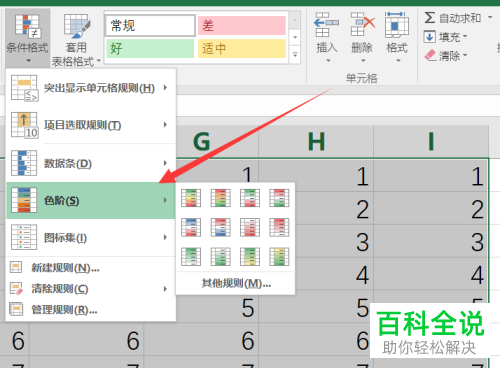Expand the cell styles gallery
Image resolution: width=500 pixels, height=368 pixels.
coord(295,54)
